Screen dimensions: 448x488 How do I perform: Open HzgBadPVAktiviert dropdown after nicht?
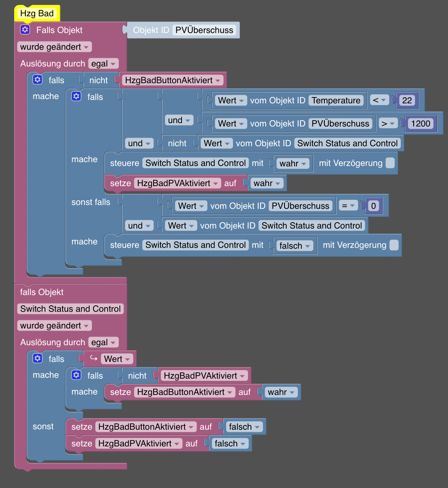(204, 376)
